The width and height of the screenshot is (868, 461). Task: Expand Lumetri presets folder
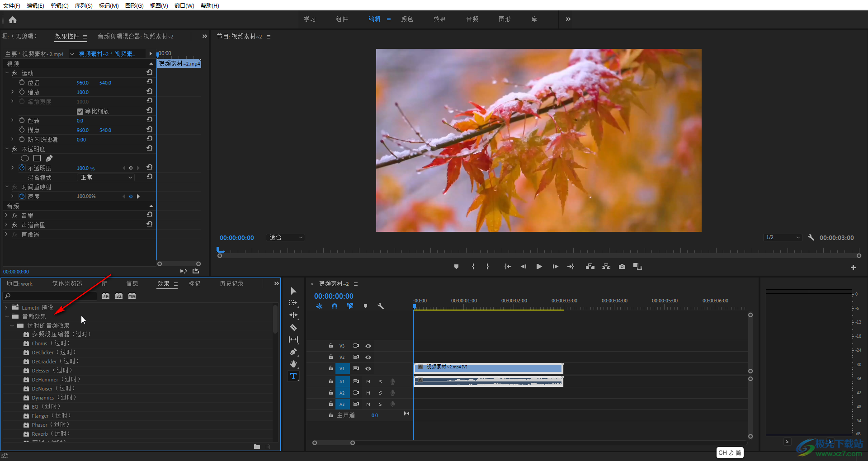coord(6,307)
